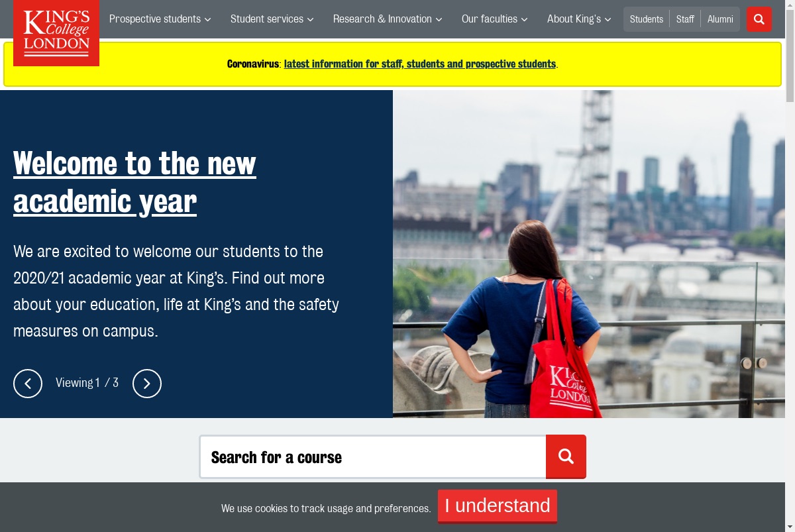
Task: Advance to next carousel slide arrow
Action: tap(147, 384)
